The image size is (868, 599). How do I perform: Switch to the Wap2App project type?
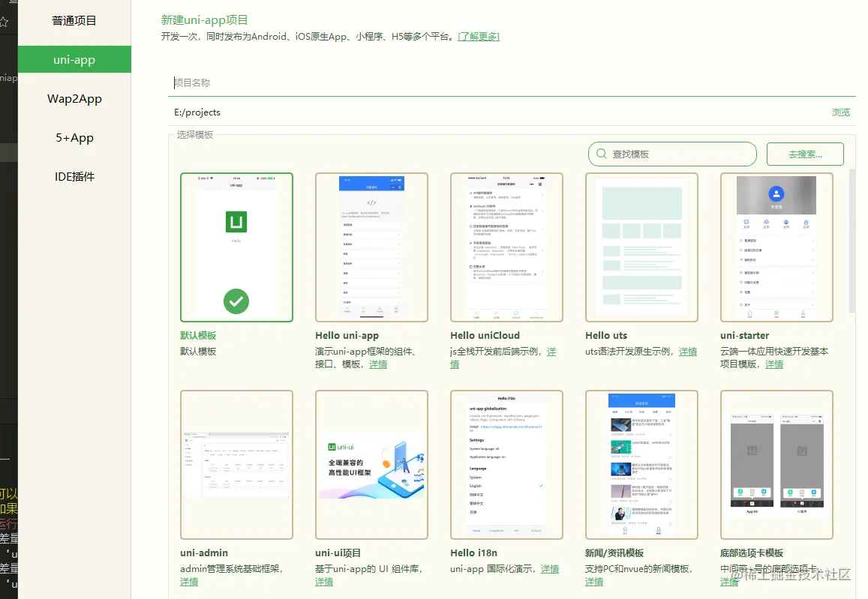coord(74,99)
